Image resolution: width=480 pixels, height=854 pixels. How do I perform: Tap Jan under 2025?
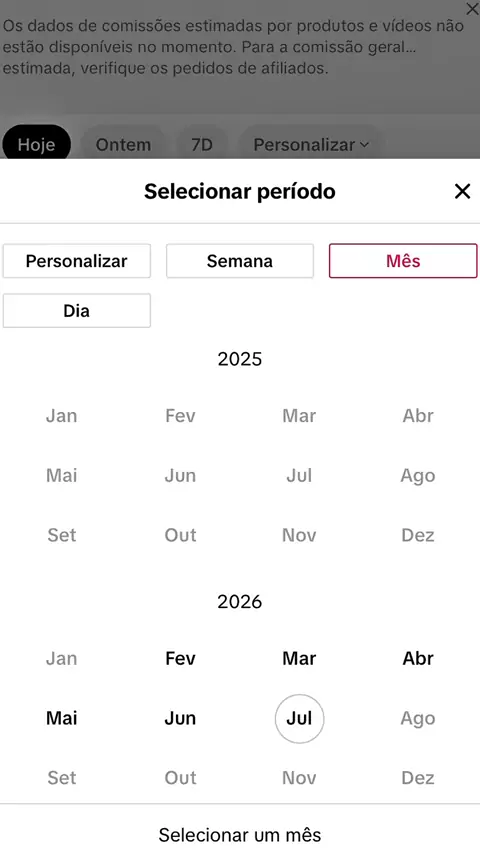pos(62,416)
